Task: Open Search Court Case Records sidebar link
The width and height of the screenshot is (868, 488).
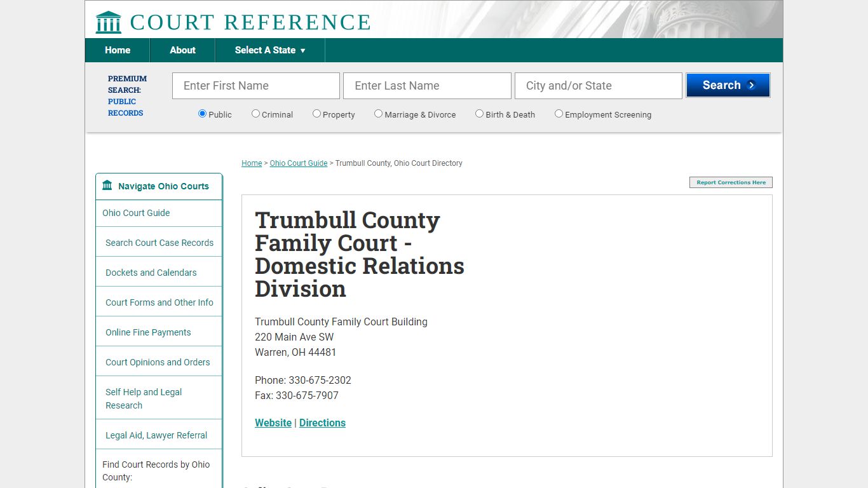Action: [x=159, y=243]
